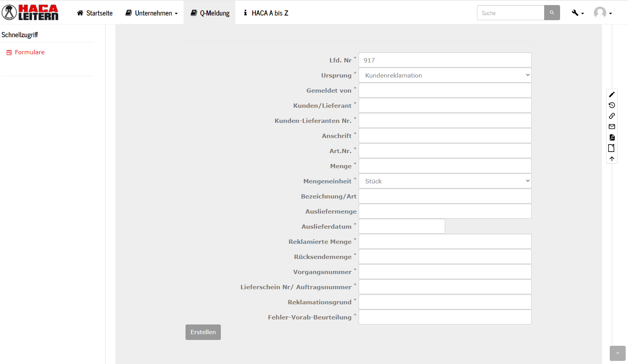Send page by mail via envelope icon
The width and height of the screenshot is (628, 364).
click(612, 127)
